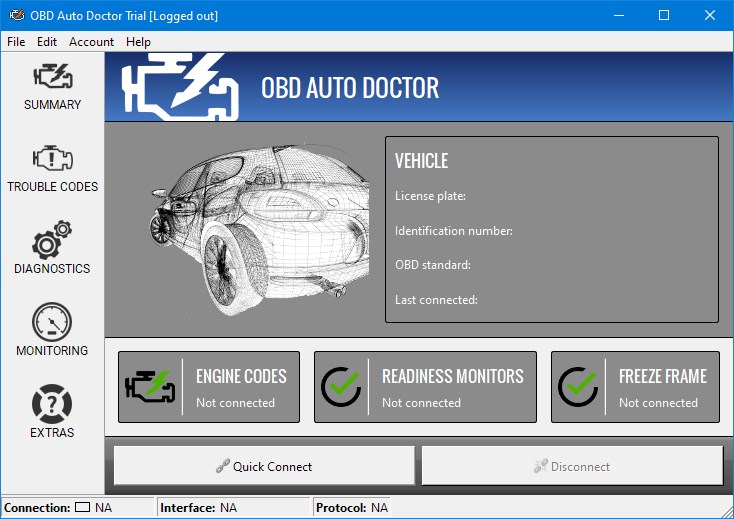Open the Help menu
The image size is (734, 519).
coord(138,42)
